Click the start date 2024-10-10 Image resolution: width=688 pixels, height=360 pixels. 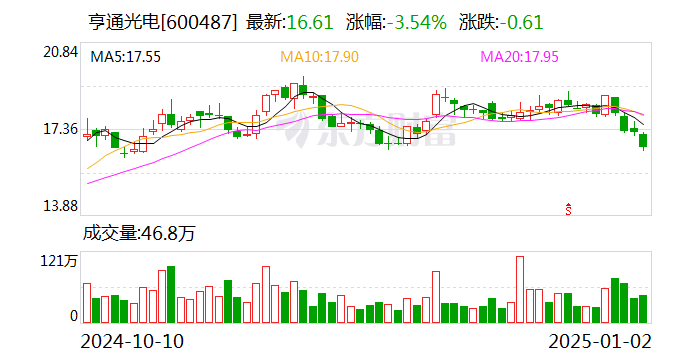(x=132, y=341)
